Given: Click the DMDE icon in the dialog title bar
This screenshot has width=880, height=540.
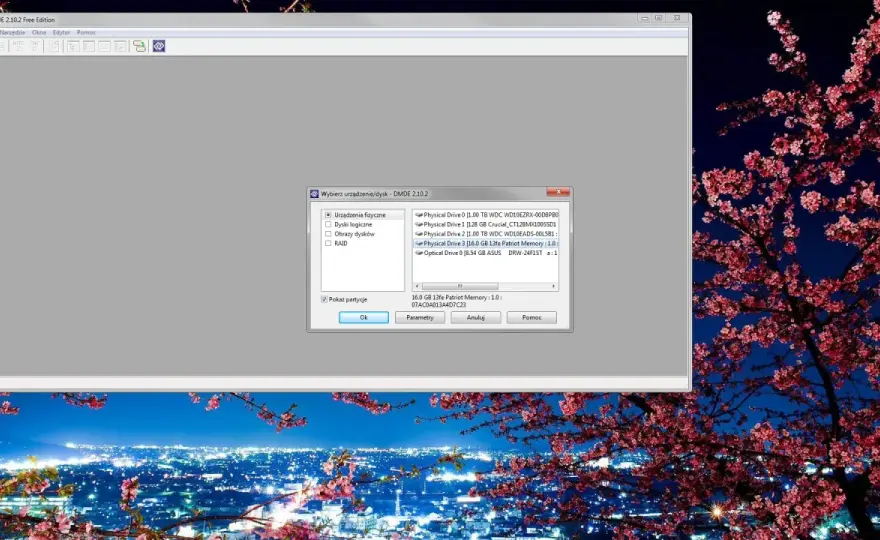Looking at the screenshot, I should tap(314, 194).
